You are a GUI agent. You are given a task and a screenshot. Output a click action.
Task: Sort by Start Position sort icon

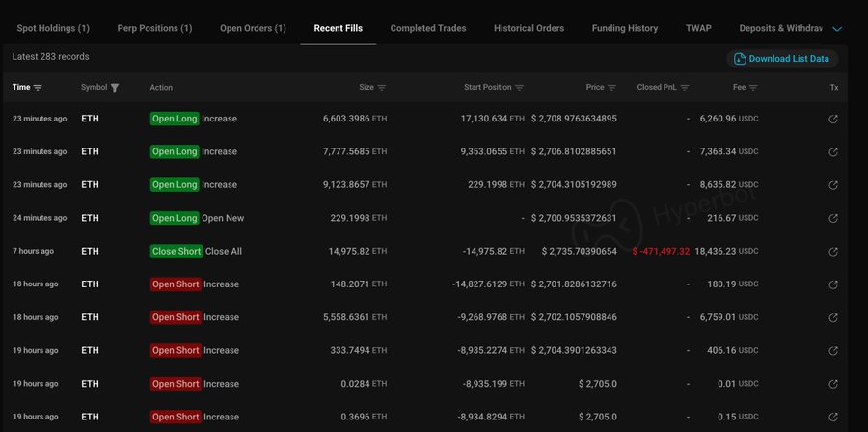pyautogui.click(x=519, y=88)
